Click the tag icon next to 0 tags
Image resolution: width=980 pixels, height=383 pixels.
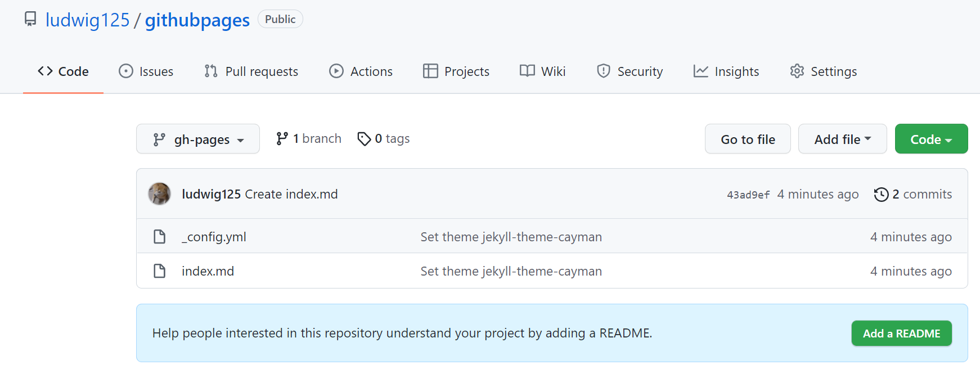coord(364,138)
